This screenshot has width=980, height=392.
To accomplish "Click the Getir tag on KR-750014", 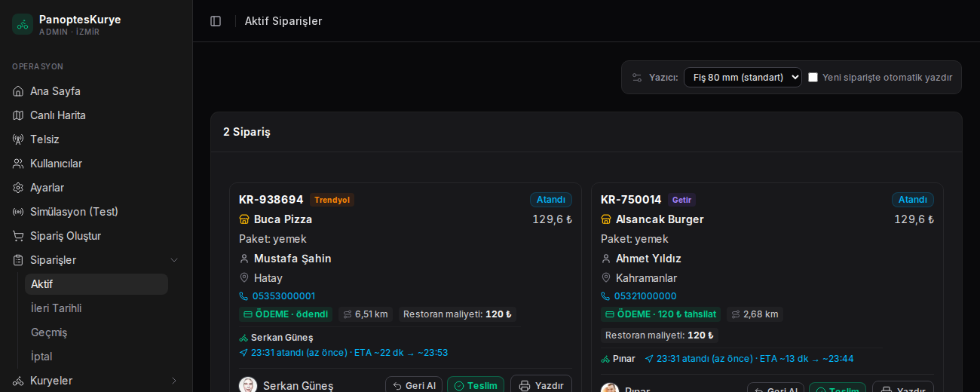I will click(681, 200).
